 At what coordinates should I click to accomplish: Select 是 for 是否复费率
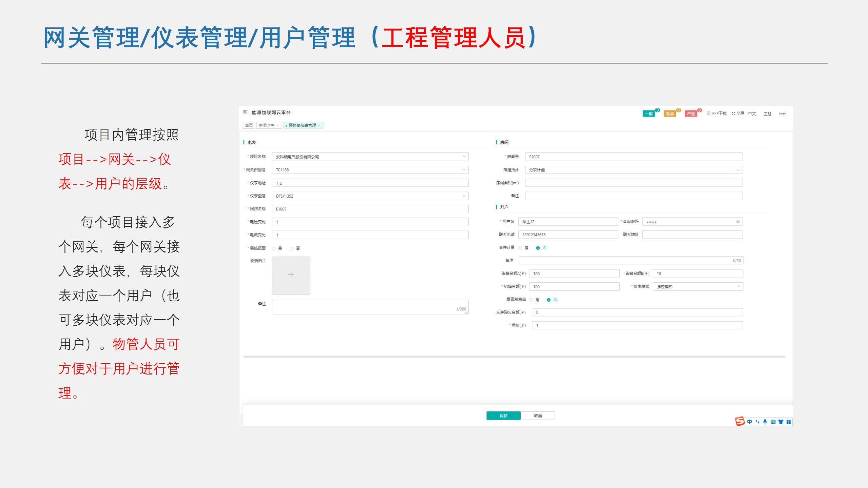pyautogui.click(x=531, y=300)
